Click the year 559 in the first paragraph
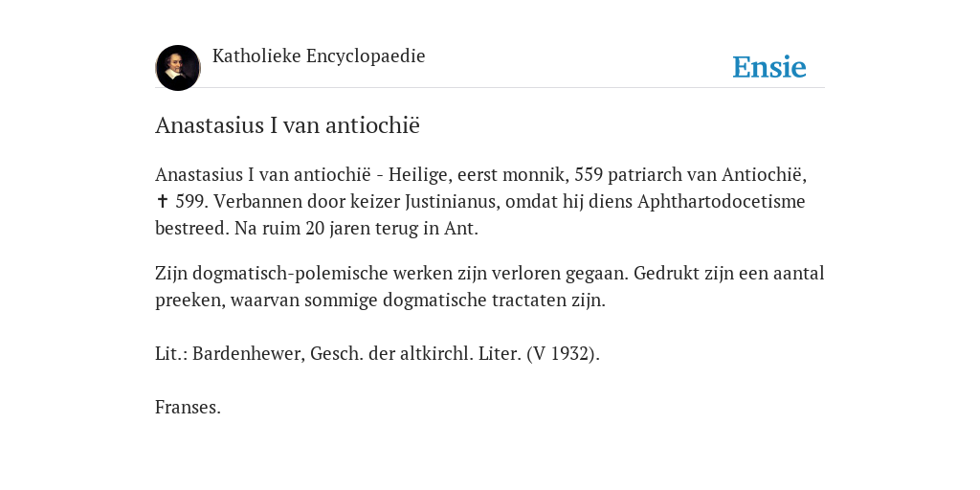 click(x=589, y=174)
